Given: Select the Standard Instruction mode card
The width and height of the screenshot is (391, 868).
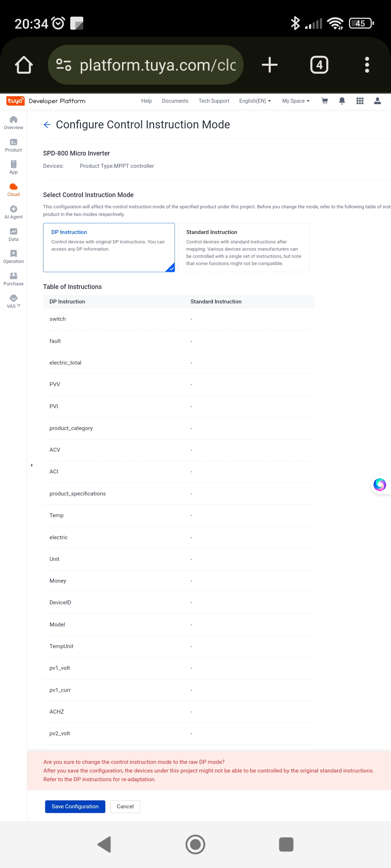Looking at the screenshot, I should pyautogui.click(x=244, y=247).
